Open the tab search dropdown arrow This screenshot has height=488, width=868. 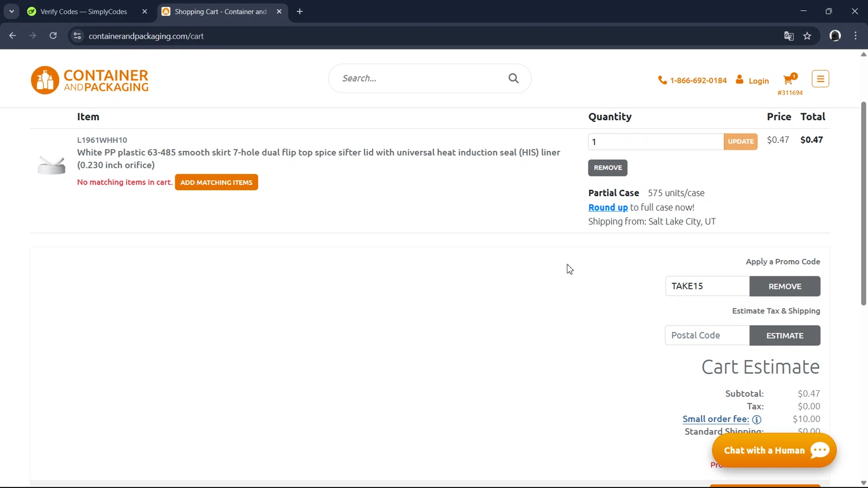click(x=12, y=12)
